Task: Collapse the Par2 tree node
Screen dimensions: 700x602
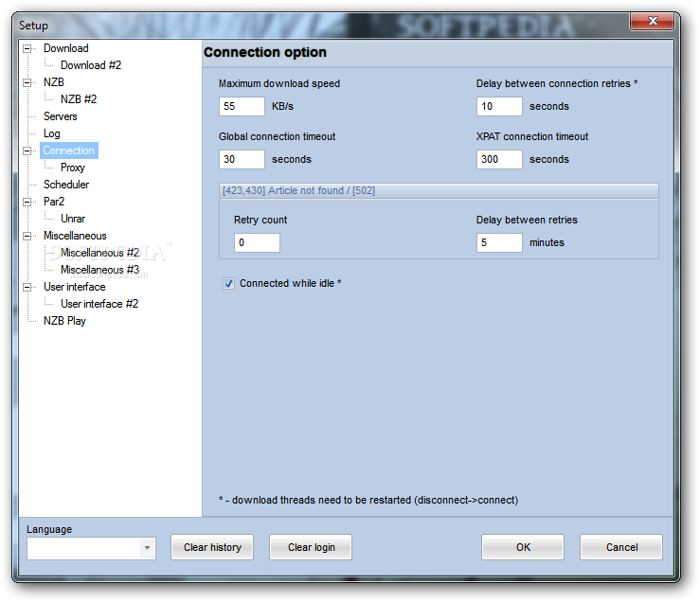Action: [x=27, y=202]
